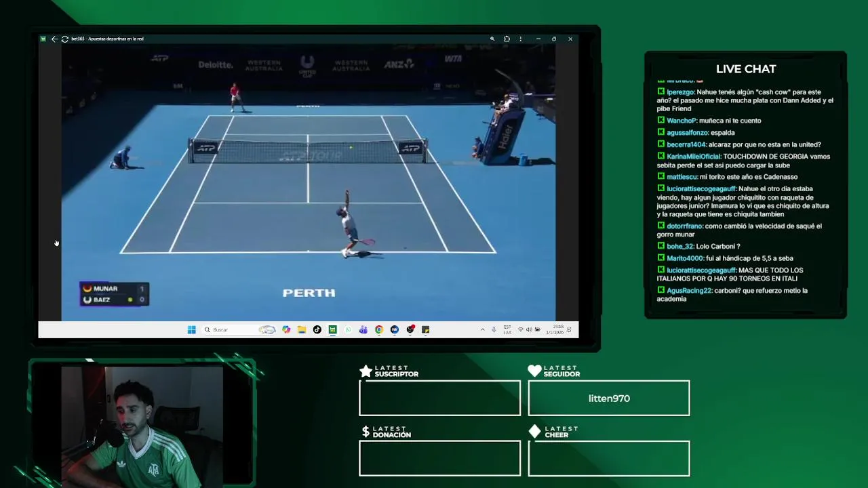Switch to bet365 app in taskbar
The height and width of the screenshot is (488, 868).
(332, 329)
